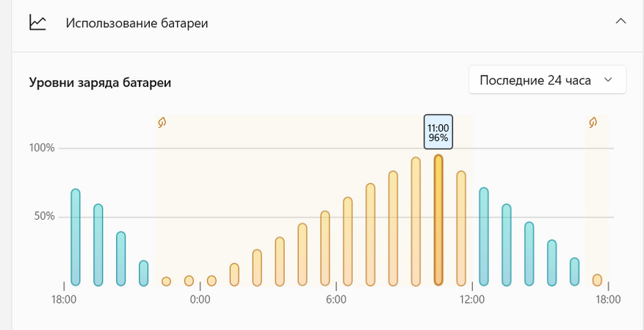644x330 pixels.
Task: Click the 11:00 96% tooltip box
Action: (x=438, y=132)
